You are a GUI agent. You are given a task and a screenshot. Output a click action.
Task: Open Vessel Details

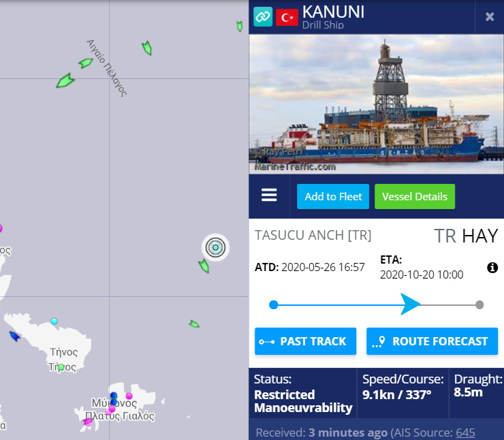click(x=415, y=196)
